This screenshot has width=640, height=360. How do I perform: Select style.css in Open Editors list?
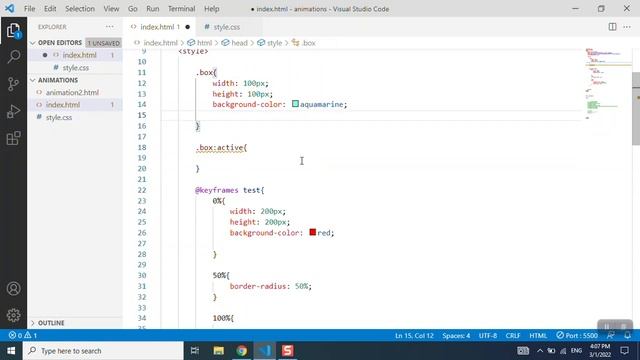(x=75, y=67)
